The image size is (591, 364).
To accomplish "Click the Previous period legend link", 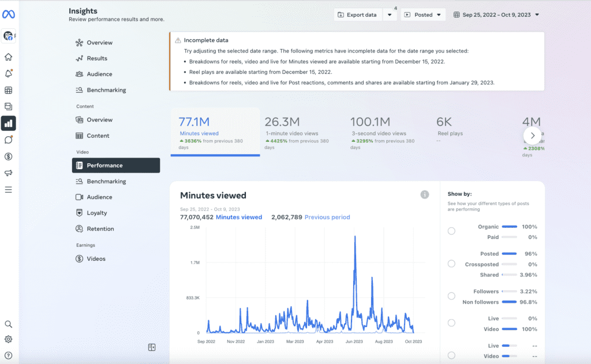I will [x=327, y=217].
